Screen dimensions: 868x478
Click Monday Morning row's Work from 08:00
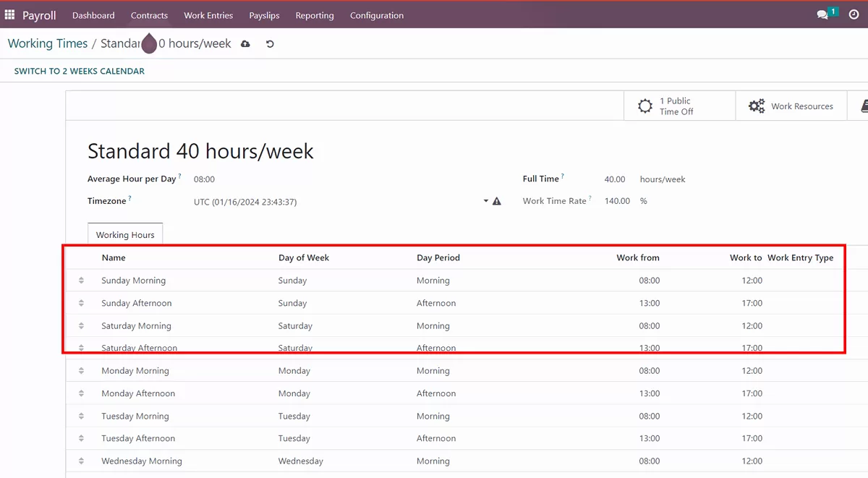pyautogui.click(x=650, y=371)
